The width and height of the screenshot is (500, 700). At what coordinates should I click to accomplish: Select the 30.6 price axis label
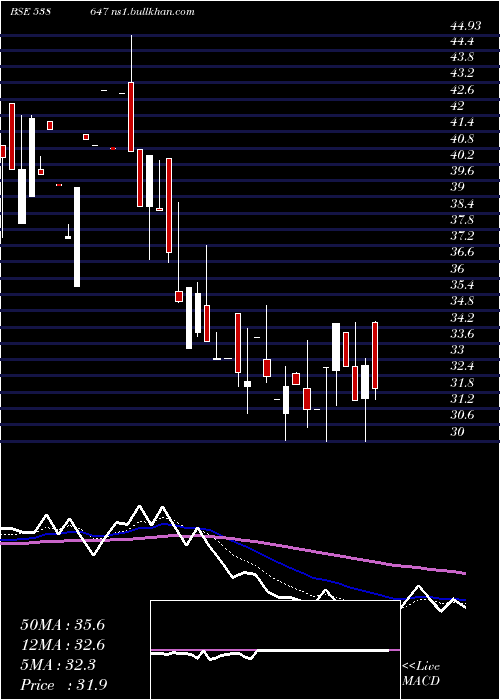pyautogui.click(x=462, y=415)
